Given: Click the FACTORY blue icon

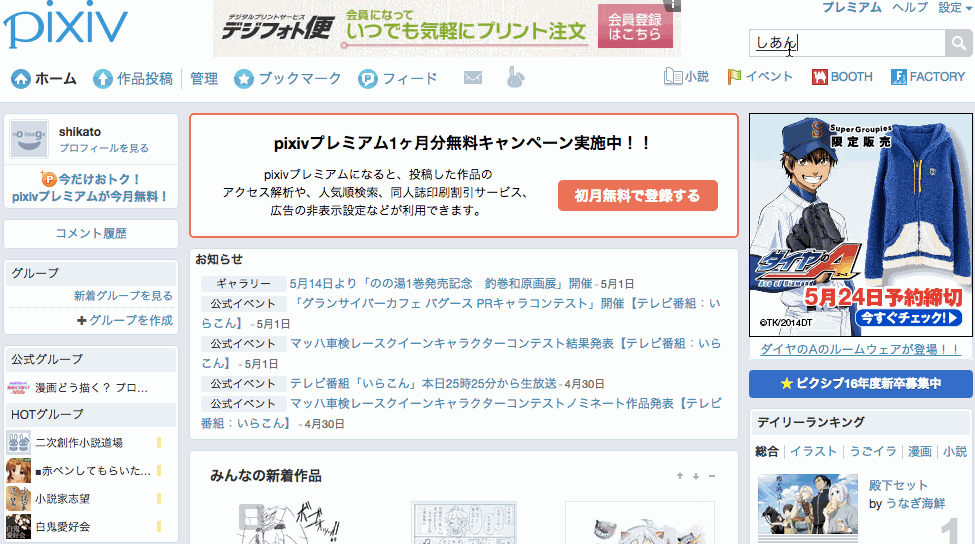Looking at the screenshot, I should coord(899,76).
